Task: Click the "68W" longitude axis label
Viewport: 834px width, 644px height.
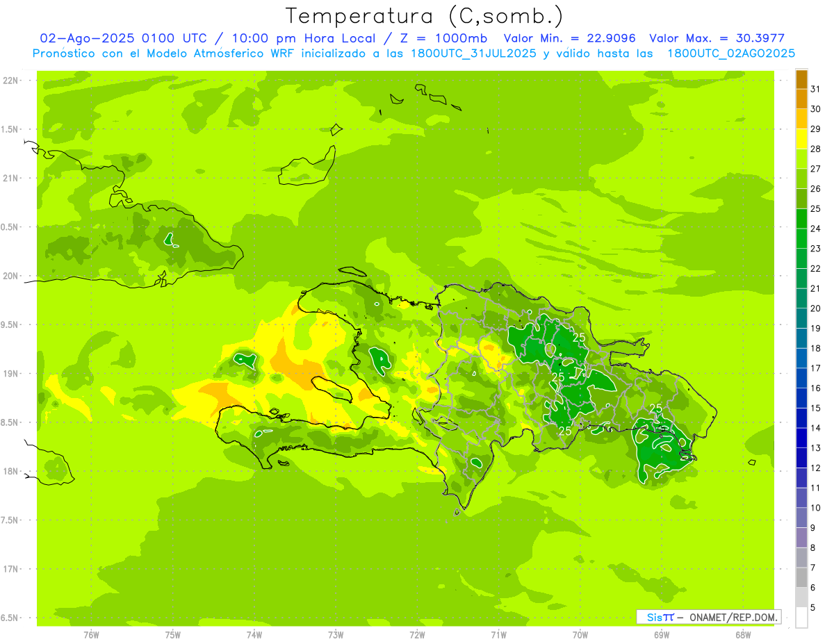Action: (x=743, y=635)
